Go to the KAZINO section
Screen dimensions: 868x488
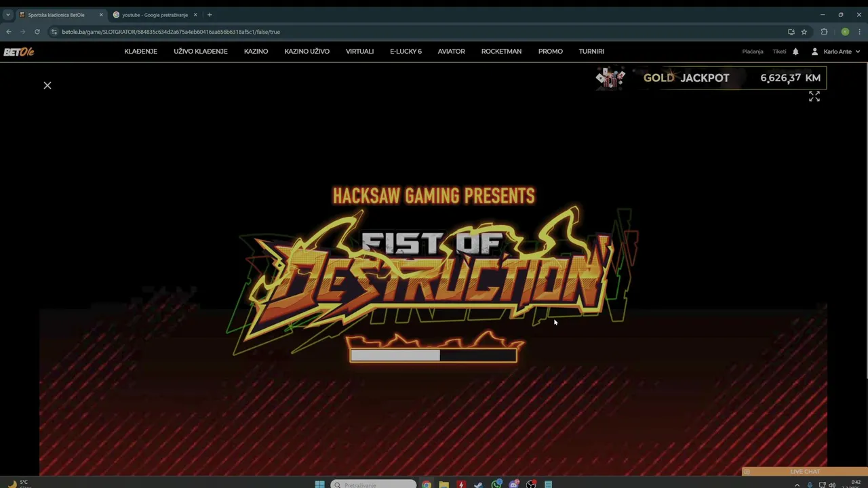point(256,52)
